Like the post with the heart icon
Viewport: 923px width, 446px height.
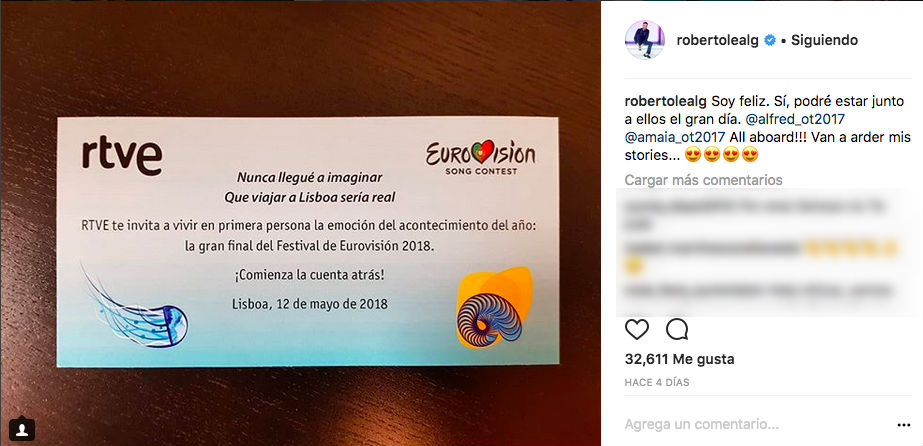(x=636, y=329)
